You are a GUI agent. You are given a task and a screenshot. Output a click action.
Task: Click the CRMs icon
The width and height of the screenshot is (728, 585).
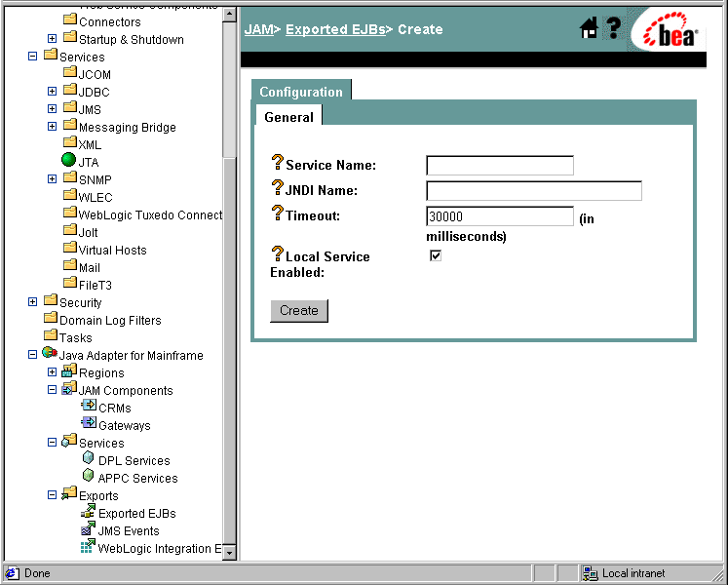tap(89, 406)
